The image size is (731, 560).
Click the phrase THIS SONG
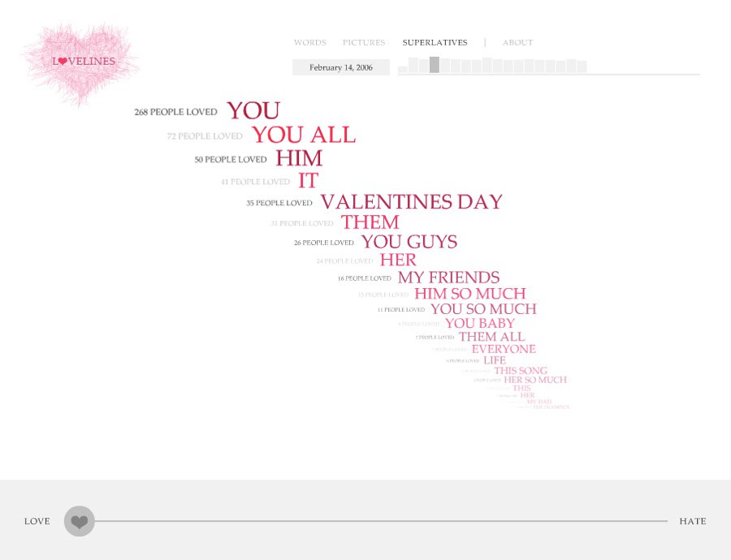(x=521, y=371)
